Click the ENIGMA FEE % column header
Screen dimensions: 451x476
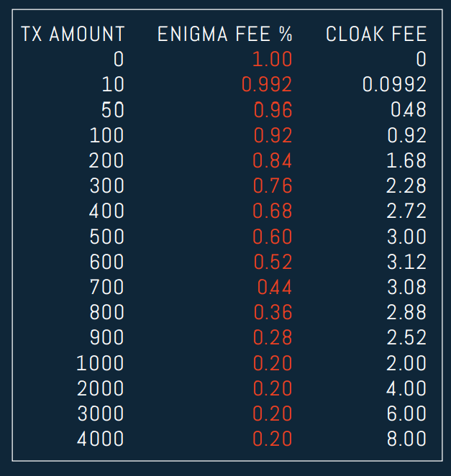click(x=225, y=34)
